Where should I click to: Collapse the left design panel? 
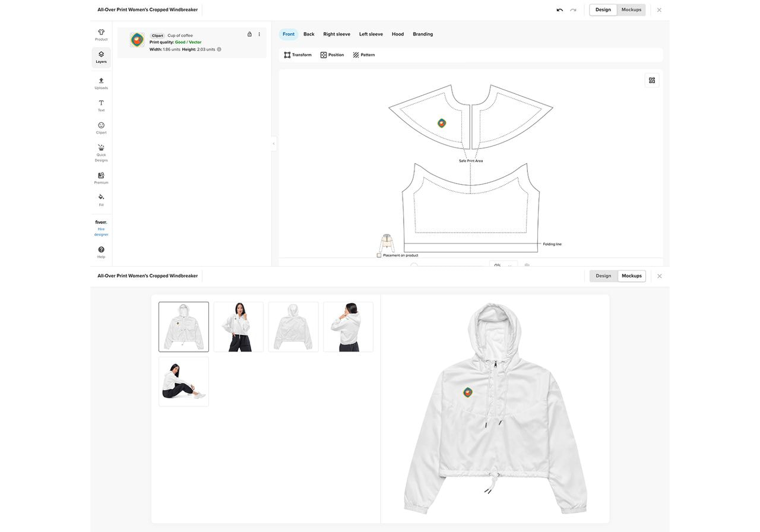click(x=273, y=143)
